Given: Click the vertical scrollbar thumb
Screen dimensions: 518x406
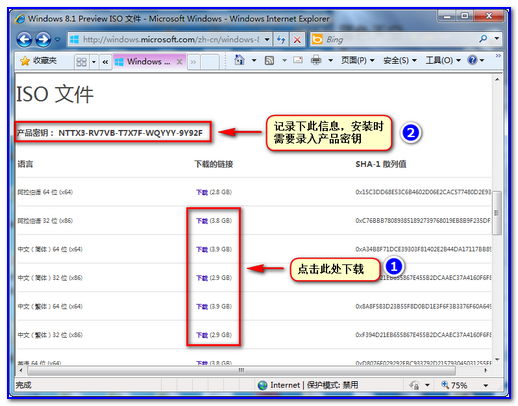Looking at the screenshot, I should pyautogui.click(x=497, y=213).
